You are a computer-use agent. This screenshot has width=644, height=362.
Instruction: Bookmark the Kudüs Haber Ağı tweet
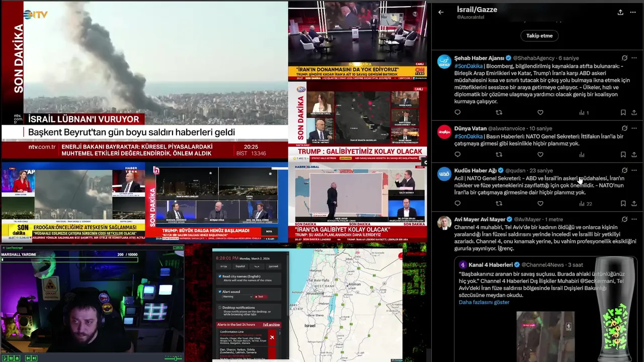(x=623, y=204)
